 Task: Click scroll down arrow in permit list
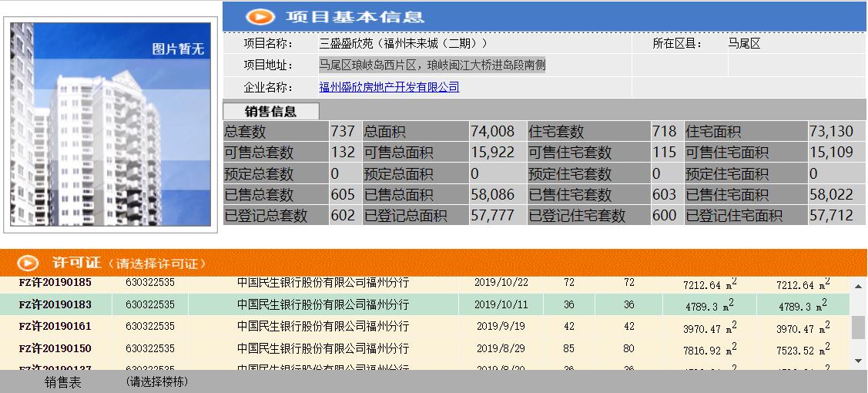click(x=858, y=361)
